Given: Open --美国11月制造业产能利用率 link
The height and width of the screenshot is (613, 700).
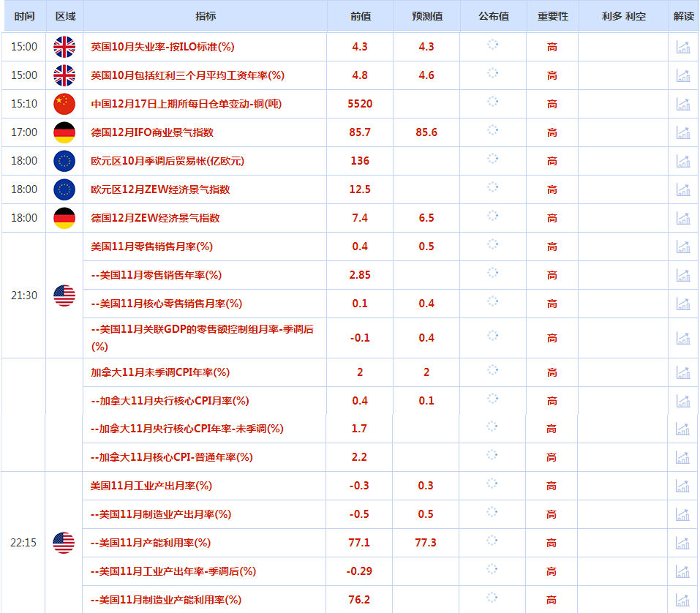Looking at the screenshot, I should [x=165, y=600].
